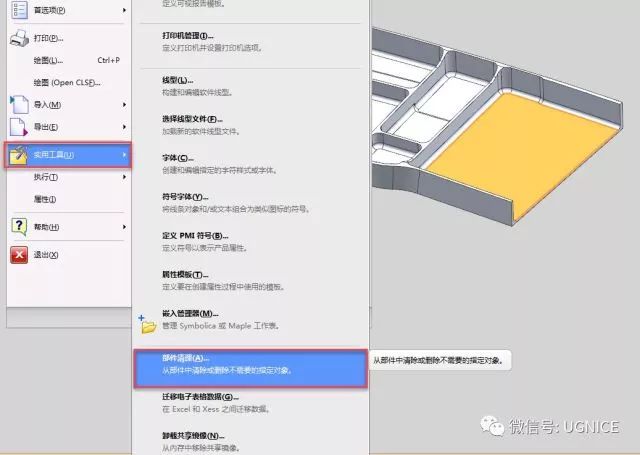Click the Export (导出) file icon
Image resolution: width=640 pixels, height=455 pixels.
click(18, 127)
